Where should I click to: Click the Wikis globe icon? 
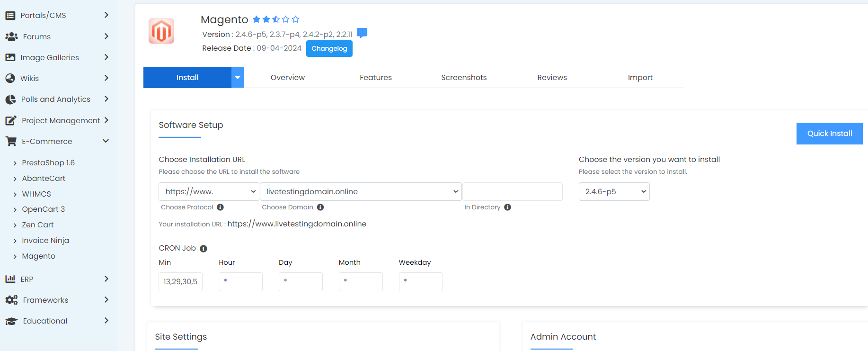(x=10, y=78)
